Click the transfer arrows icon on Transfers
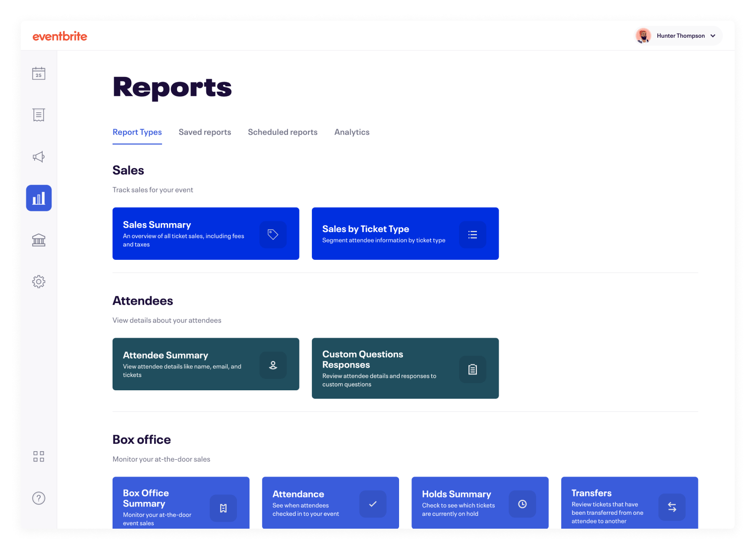Screen dimensions: 756x549 (672, 506)
